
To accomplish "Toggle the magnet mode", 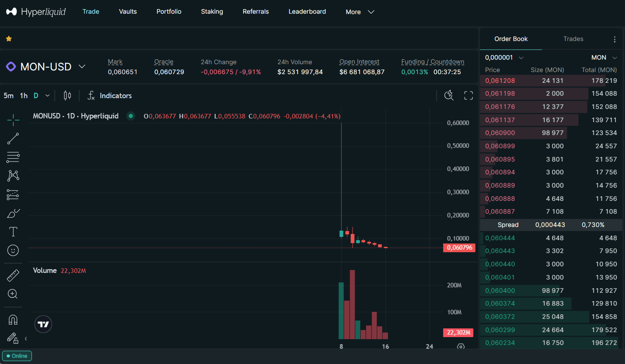I will coord(13,320).
